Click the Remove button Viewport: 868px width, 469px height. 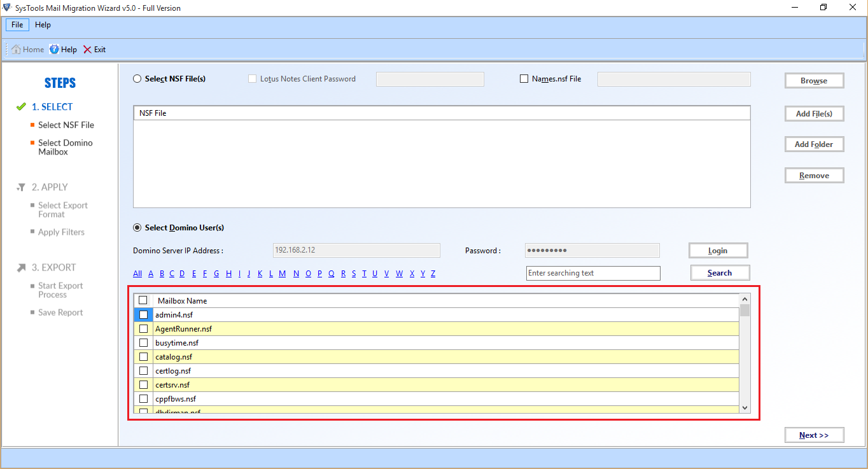coord(814,176)
